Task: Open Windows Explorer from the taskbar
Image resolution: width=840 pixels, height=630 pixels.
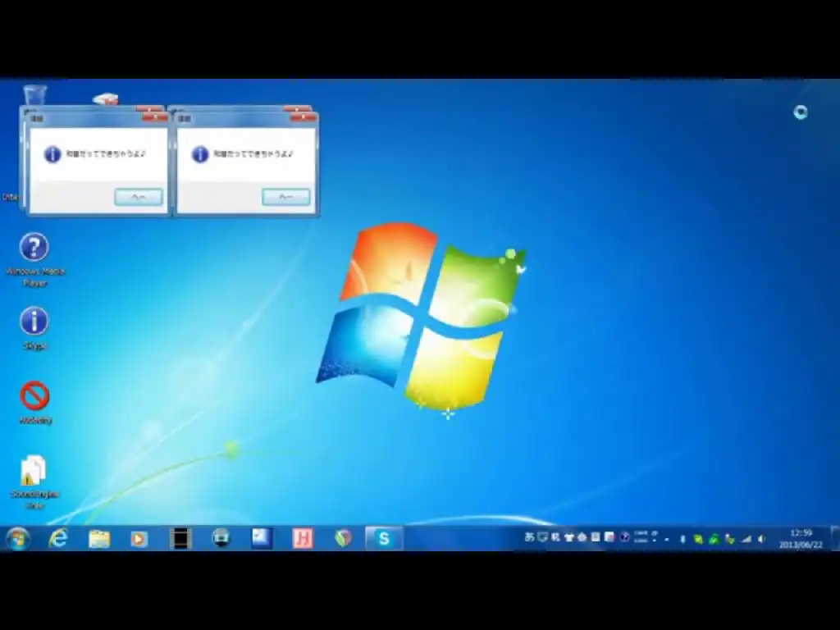Action: click(x=99, y=538)
